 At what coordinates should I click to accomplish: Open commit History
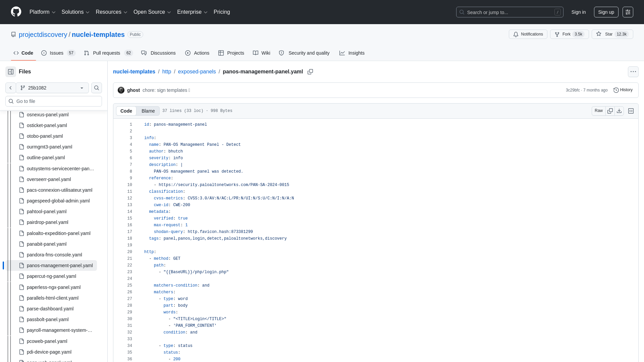pyautogui.click(x=623, y=90)
